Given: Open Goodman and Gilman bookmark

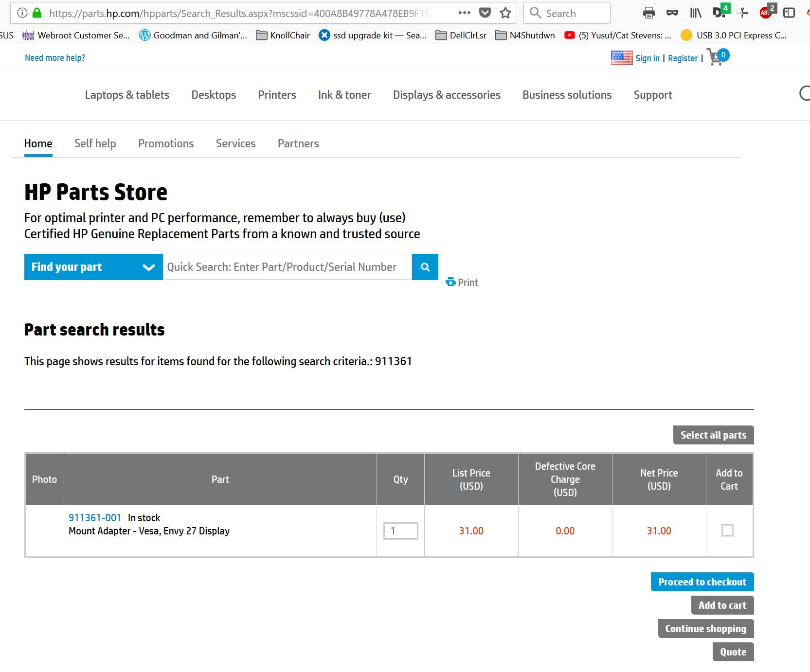Looking at the screenshot, I should 193,35.
